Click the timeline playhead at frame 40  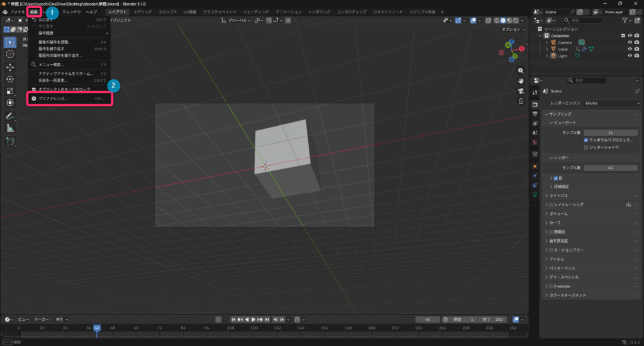click(x=97, y=328)
